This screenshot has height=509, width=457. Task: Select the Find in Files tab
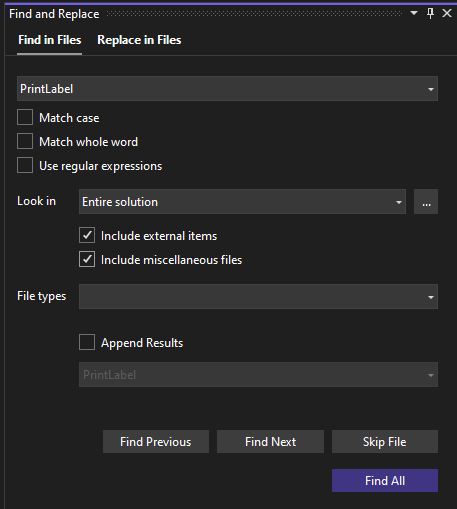point(50,40)
